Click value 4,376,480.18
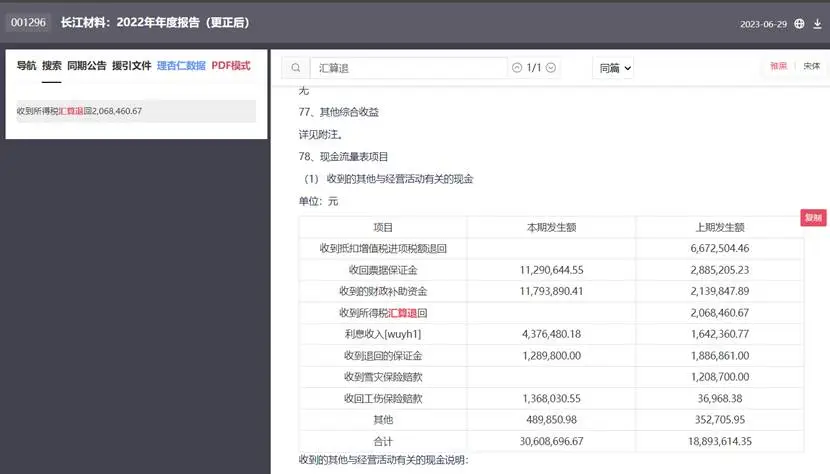The width and height of the screenshot is (830, 474). tap(551, 334)
